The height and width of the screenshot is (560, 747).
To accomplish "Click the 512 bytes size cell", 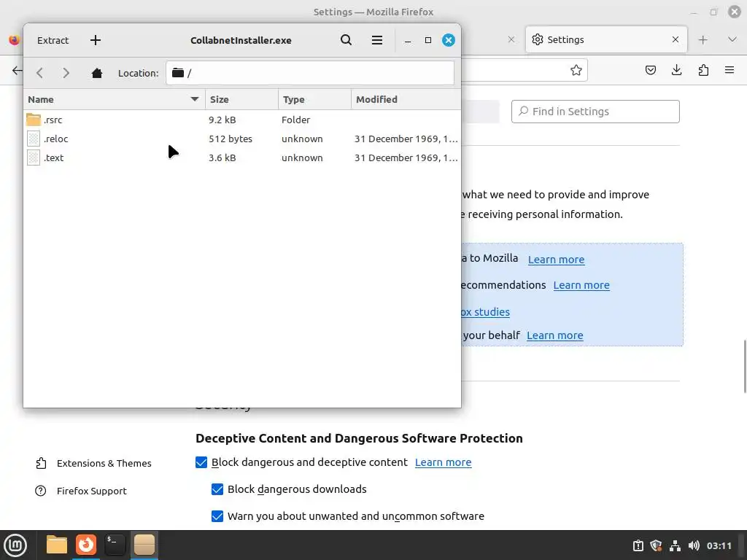I will (231, 139).
